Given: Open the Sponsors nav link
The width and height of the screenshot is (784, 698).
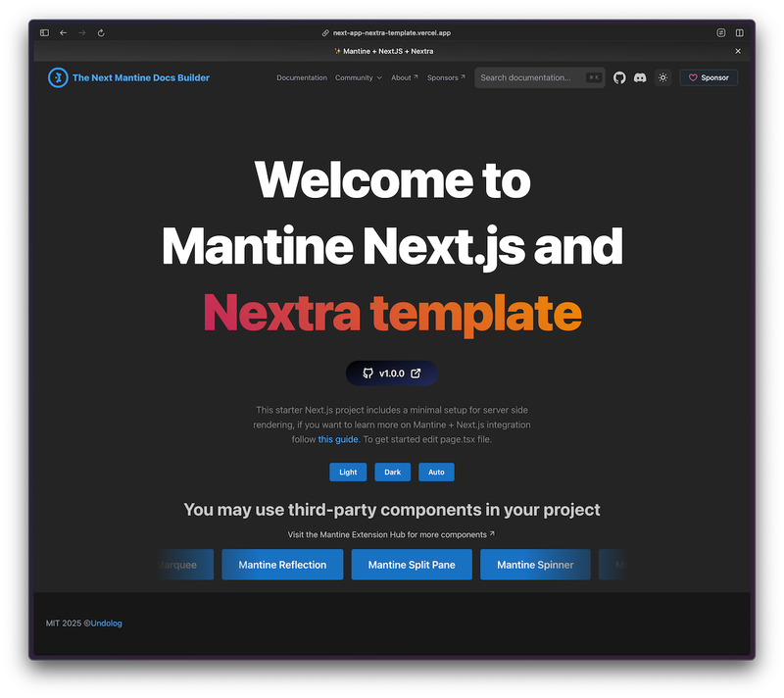Looking at the screenshot, I should click(x=446, y=77).
